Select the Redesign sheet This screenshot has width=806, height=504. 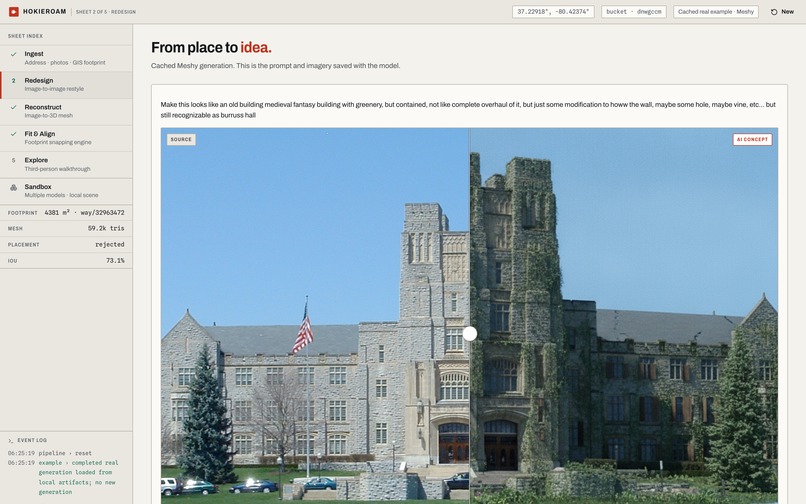click(x=66, y=84)
